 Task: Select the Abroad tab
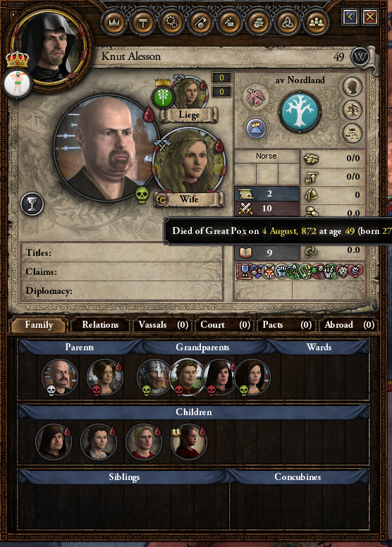pos(349,325)
